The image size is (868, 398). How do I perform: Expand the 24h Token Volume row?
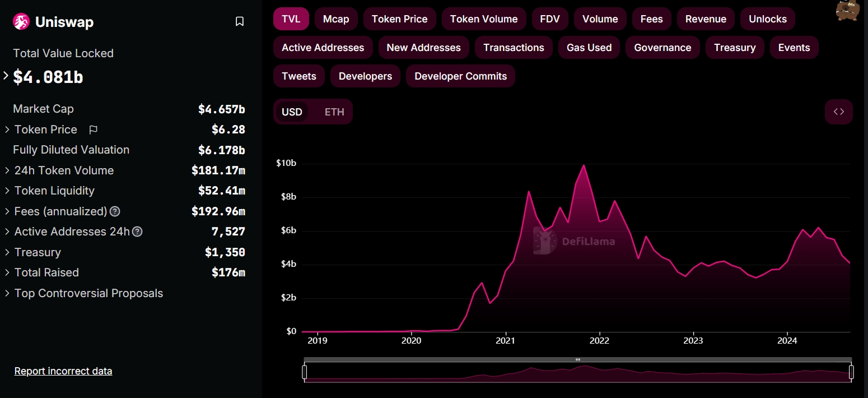(7, 170)
